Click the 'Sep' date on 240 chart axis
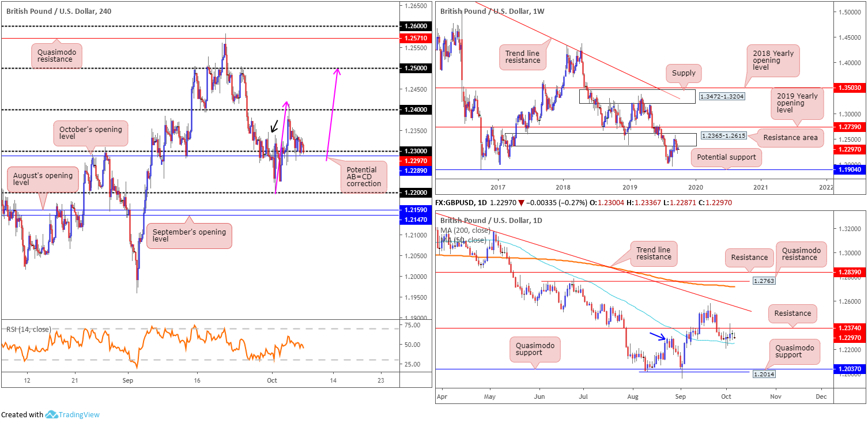Image resolution: width=868 pixels, height=423 pixels. (x=128, y=381)
